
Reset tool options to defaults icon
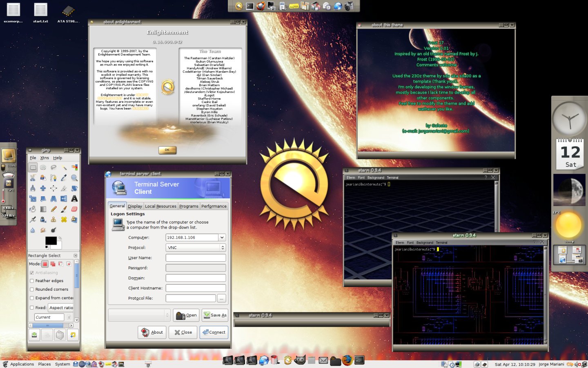point(73,335)
